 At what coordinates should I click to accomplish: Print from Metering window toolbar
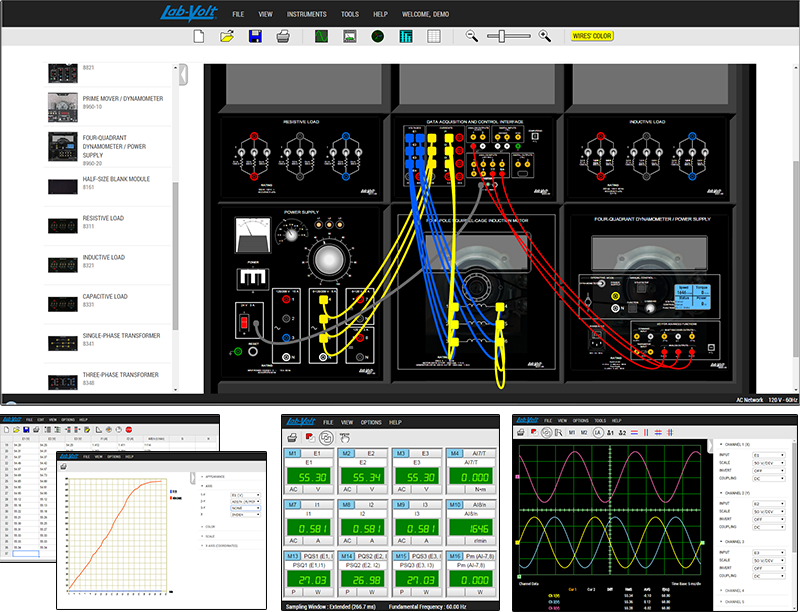click(292, 438)
